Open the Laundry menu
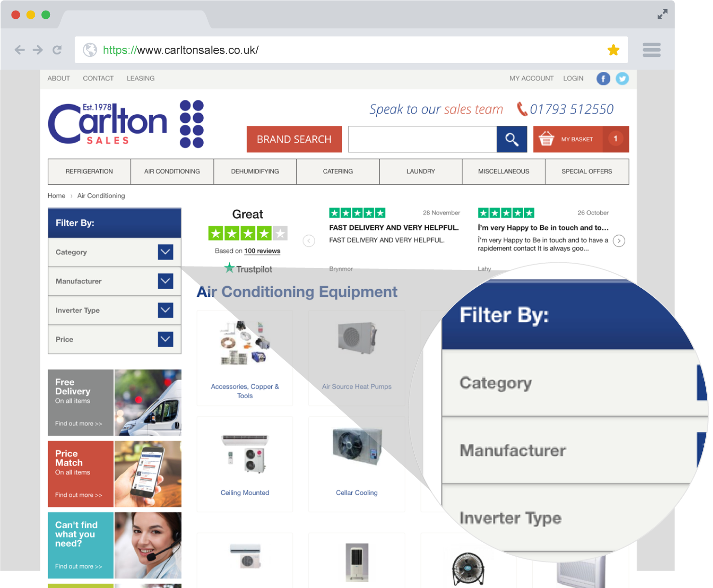Viewport: 713px width, 588px height. click(x=421, y=172)
